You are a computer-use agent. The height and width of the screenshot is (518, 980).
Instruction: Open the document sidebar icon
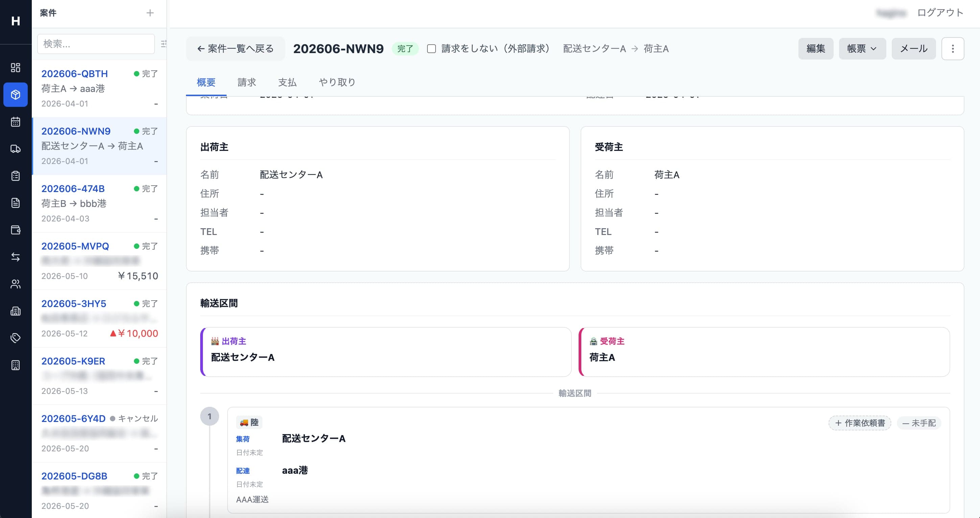click(x=16, y=203)
